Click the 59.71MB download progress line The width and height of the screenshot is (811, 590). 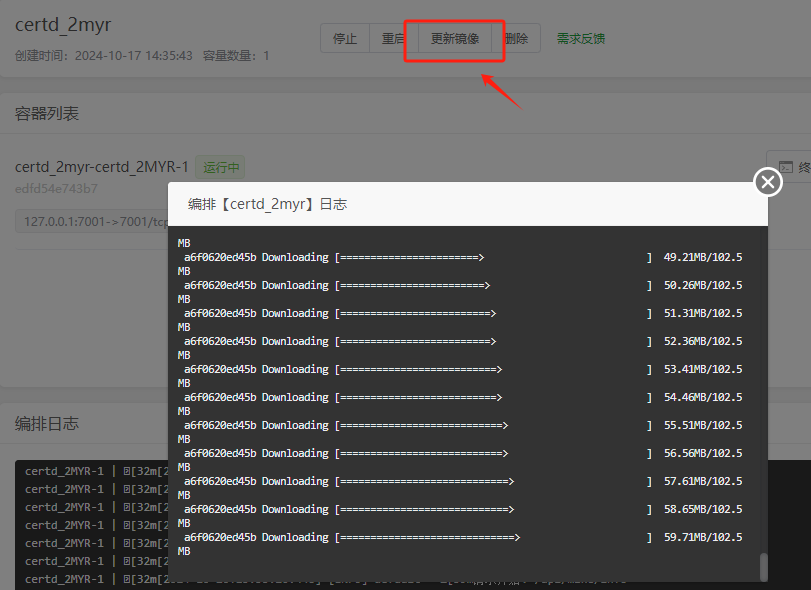point(460,537)
